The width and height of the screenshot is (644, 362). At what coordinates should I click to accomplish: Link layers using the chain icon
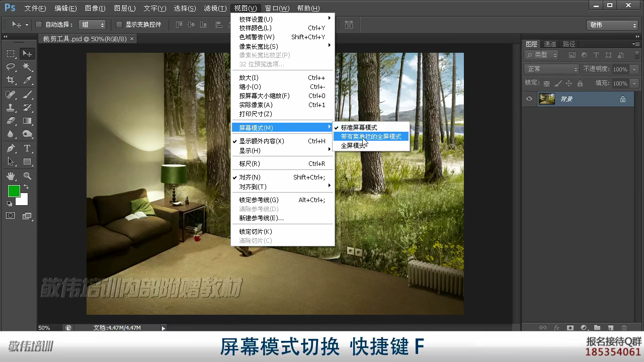pos(543,328)
